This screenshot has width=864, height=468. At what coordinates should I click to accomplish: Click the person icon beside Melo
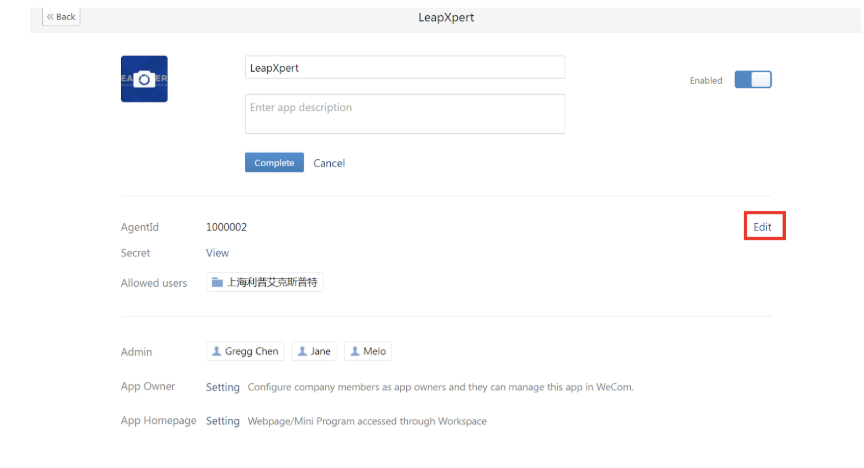pyautogui.click(x=355, y=351)
